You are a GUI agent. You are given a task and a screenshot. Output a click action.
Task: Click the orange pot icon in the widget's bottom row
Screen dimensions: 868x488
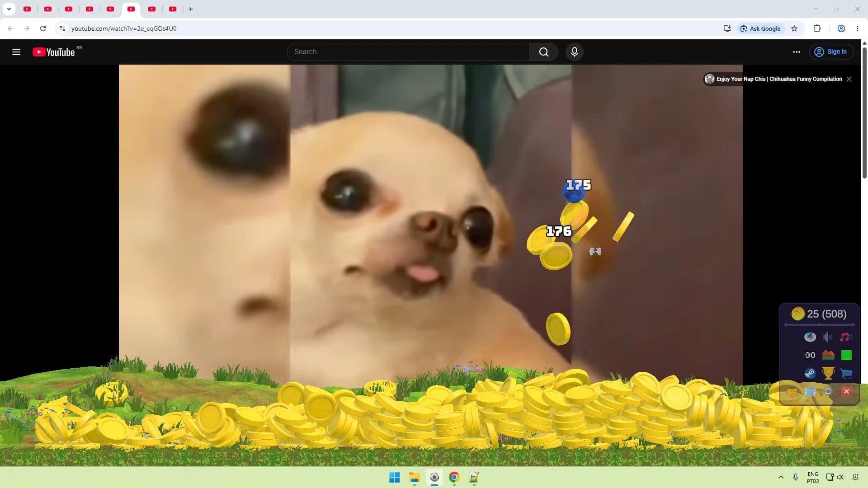click(x=792, y=391)
